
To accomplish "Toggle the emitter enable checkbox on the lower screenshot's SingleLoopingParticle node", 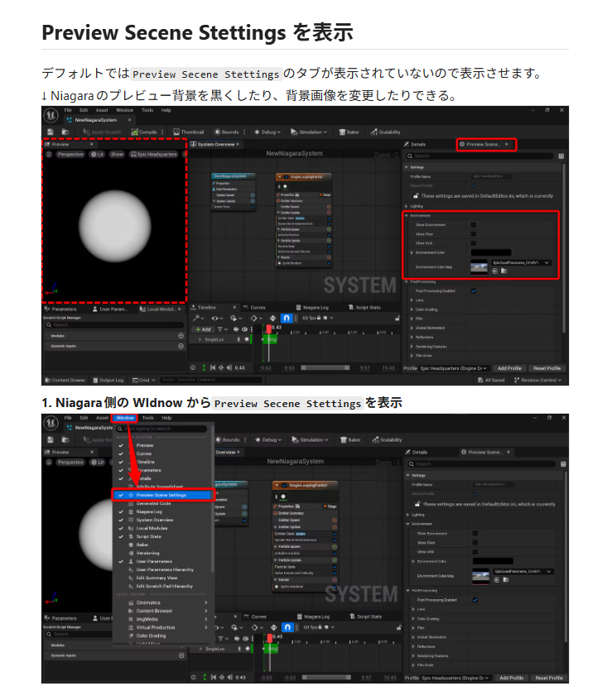I will tap(285, 485).
